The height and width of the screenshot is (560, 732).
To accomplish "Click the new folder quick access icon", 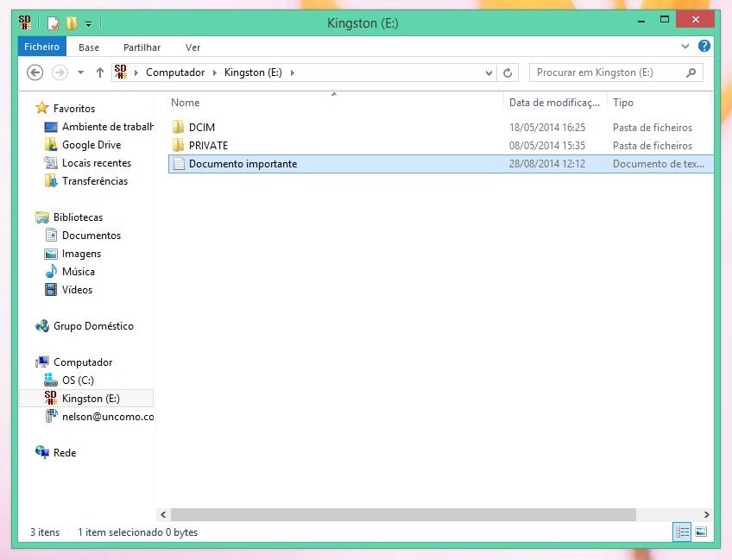I will (72, 22).
